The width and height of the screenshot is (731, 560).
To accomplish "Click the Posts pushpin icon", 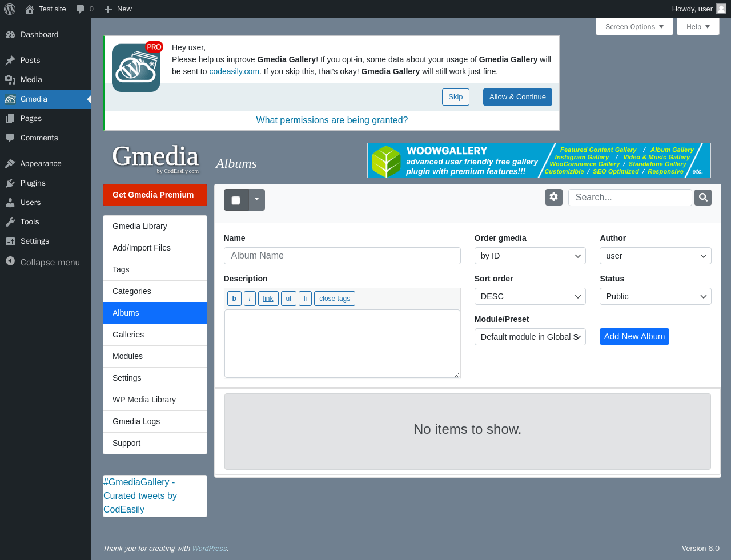I will click(x=10, y=60).
